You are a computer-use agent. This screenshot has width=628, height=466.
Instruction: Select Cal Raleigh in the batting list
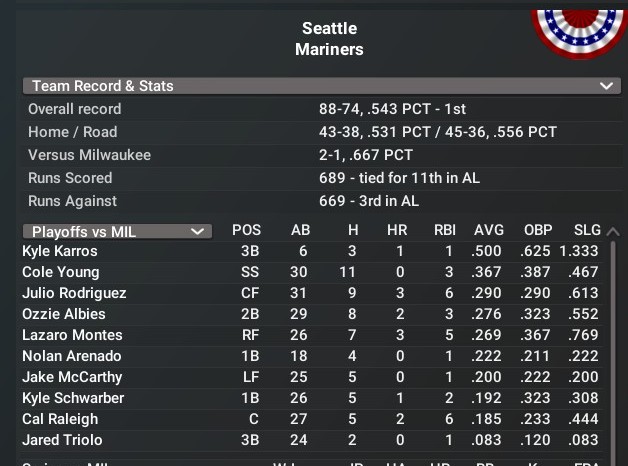pyautogui.click(x=60, y=419)
